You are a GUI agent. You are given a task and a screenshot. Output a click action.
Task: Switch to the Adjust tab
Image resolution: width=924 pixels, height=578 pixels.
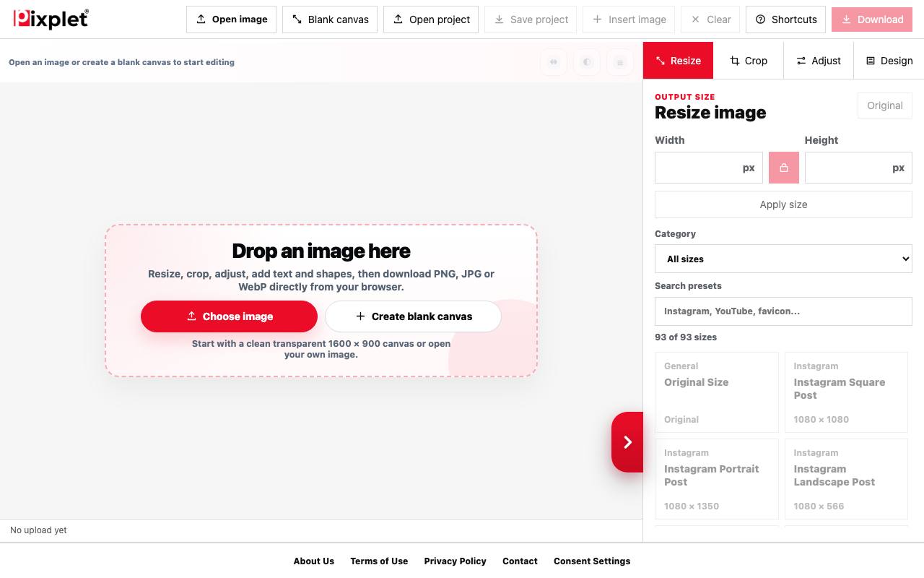(819, 61)
